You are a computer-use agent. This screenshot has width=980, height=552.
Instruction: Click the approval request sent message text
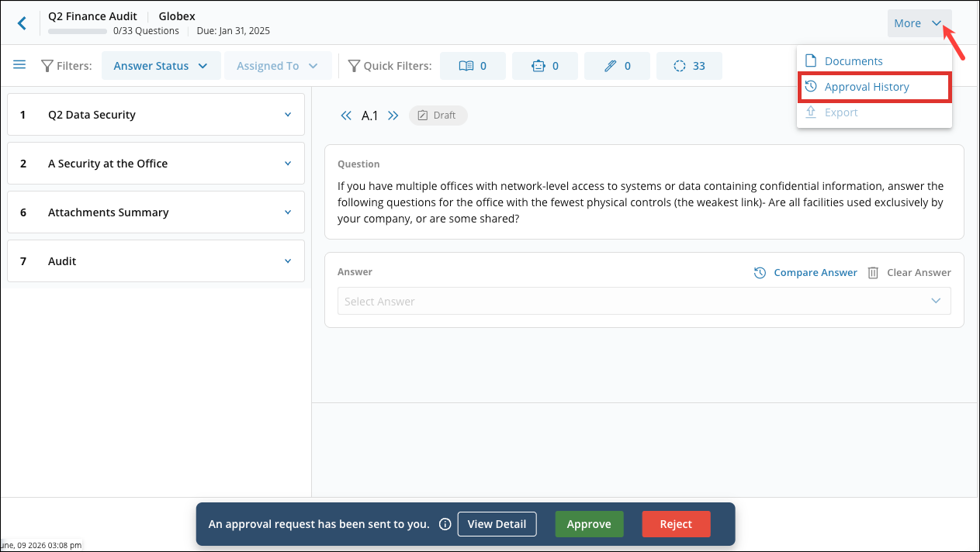[319, 524]
